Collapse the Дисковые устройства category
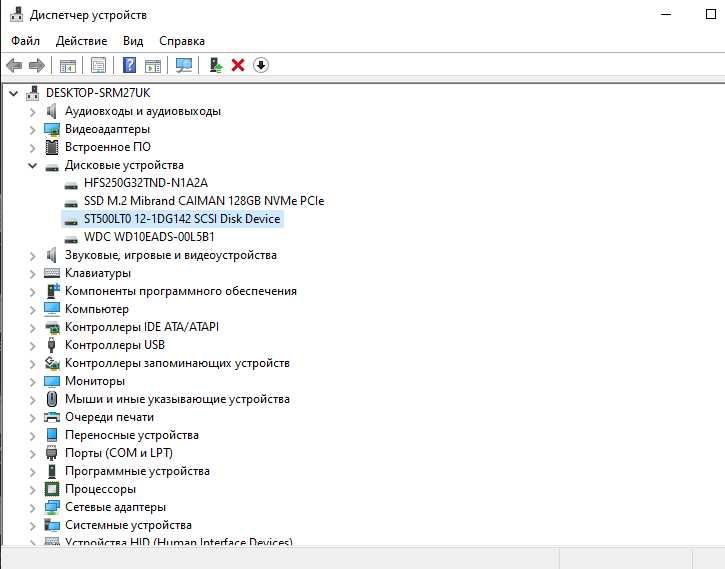The height and width of the screenshot is (569, 725). click(x=32, y=165)
